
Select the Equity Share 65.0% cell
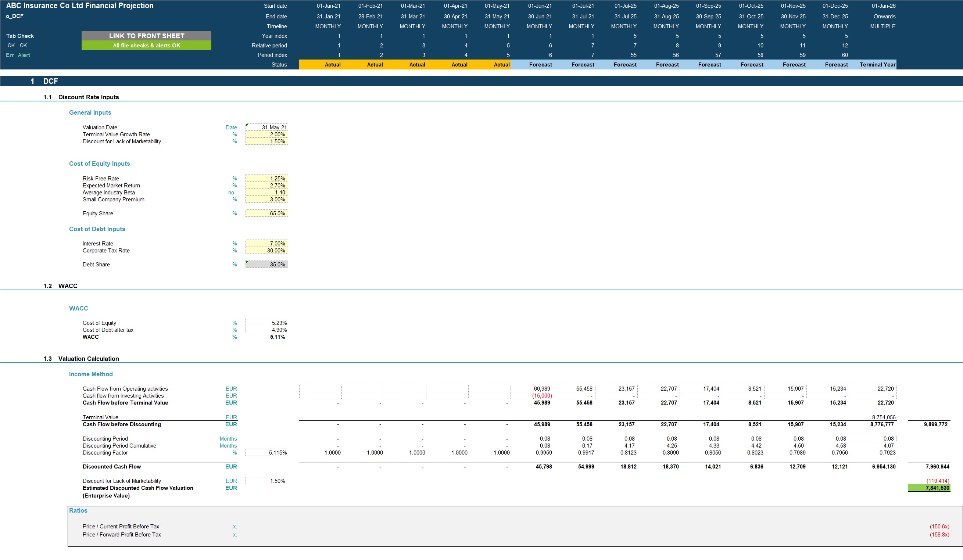[268, 213]
